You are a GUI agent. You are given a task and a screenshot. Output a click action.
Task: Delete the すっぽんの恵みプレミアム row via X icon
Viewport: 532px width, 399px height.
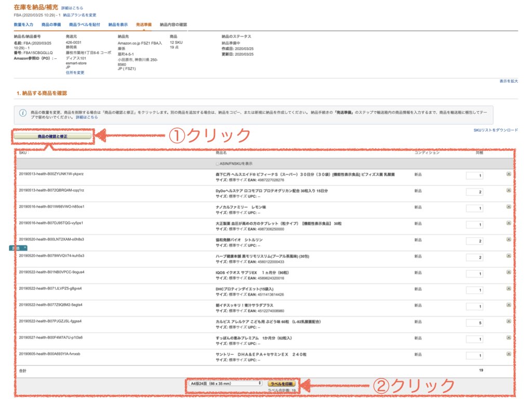coord(509,338)
